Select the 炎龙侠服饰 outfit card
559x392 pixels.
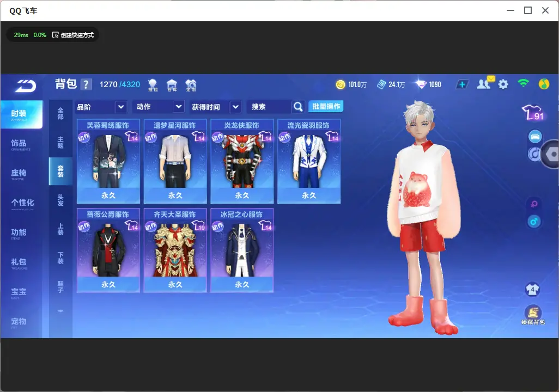[x=242, y=162]
